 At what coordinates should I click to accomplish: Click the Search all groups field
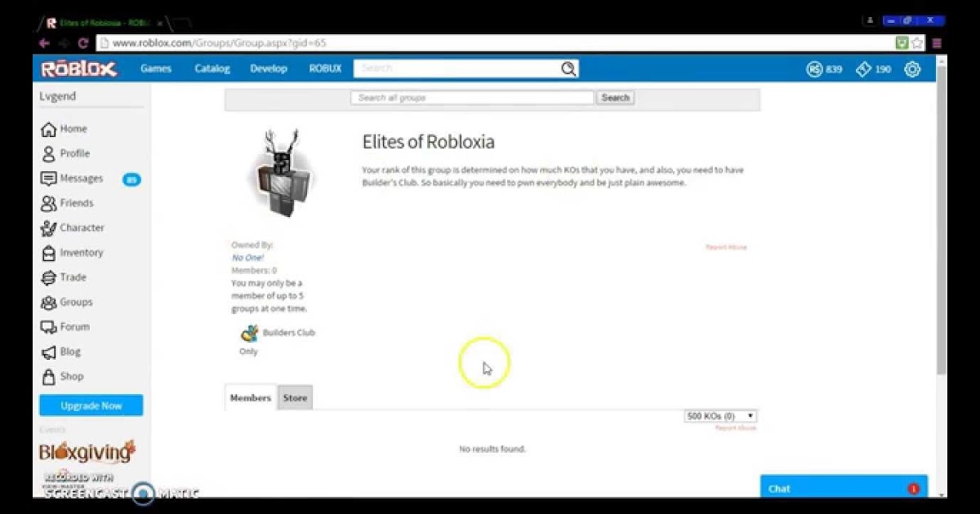pos(472,97)
